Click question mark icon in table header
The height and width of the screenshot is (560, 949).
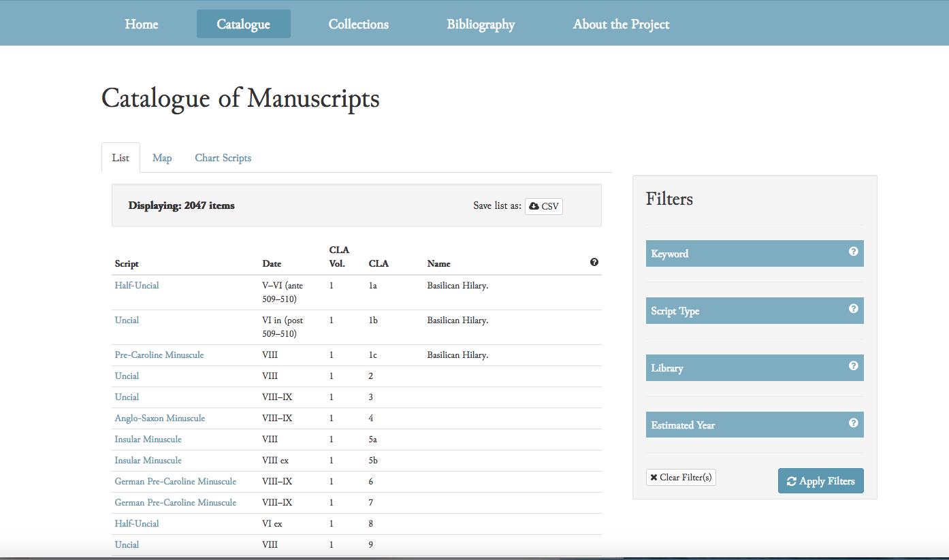tap(594, 263)
